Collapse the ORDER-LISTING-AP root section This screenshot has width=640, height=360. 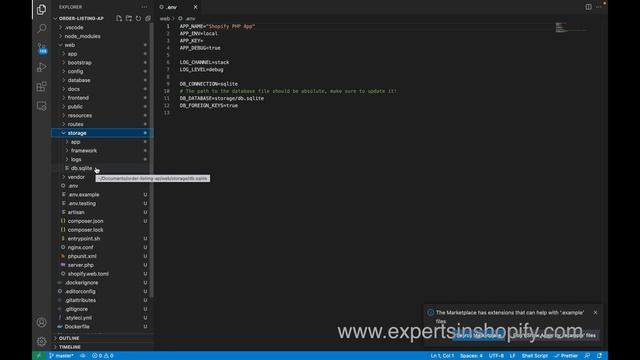(81, 18)
